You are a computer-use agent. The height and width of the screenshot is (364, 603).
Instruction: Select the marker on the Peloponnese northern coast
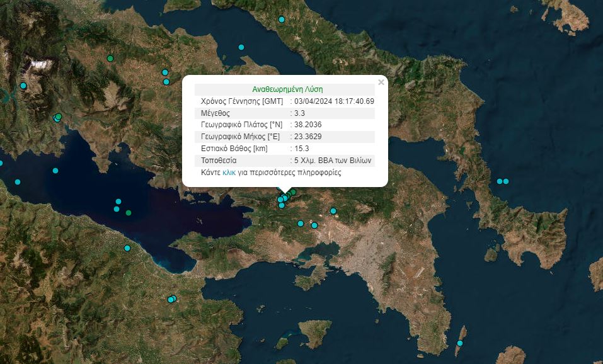click(127, 248)
